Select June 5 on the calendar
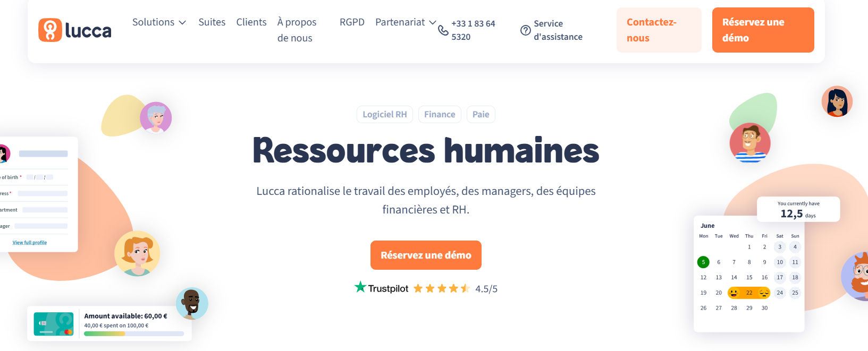The image size is (868, 351). pyautogui.click(x=703, y=262)
